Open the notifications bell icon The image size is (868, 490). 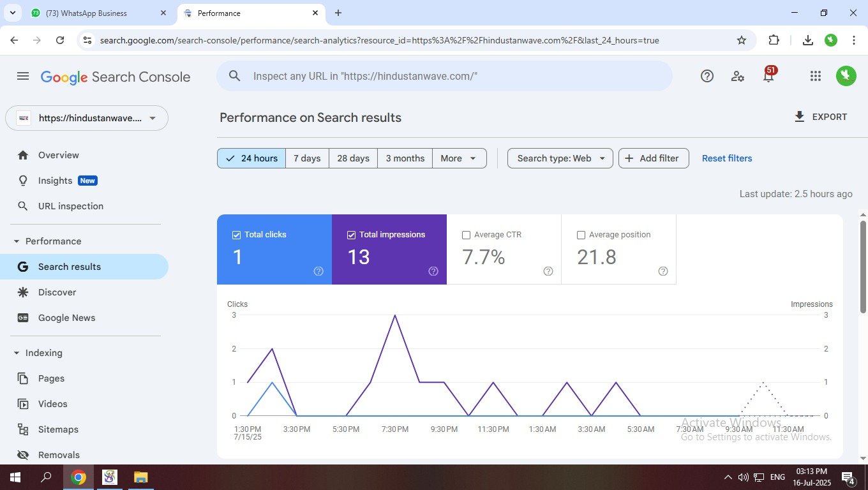click(x=768, y=77)
